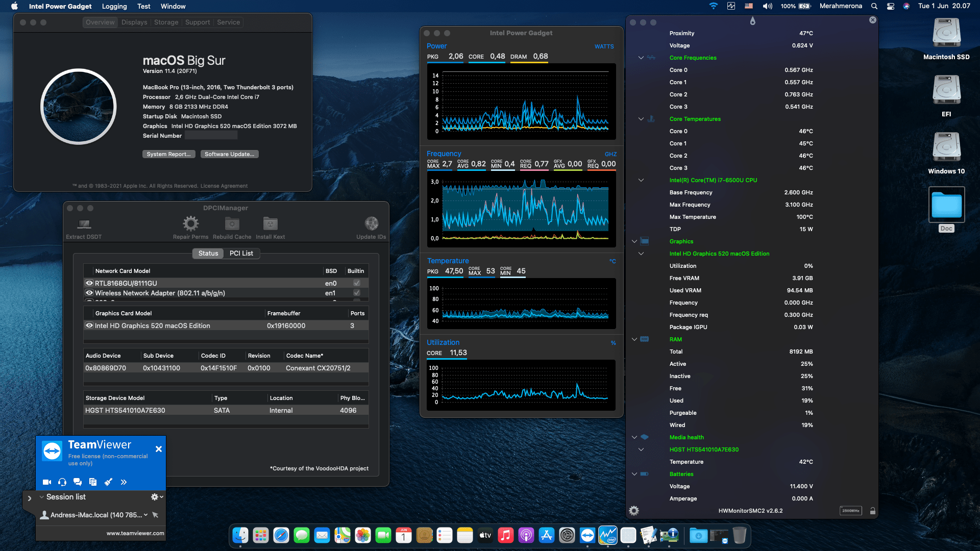Click Software Update button

pyautogui.click(x=229, y=154)
